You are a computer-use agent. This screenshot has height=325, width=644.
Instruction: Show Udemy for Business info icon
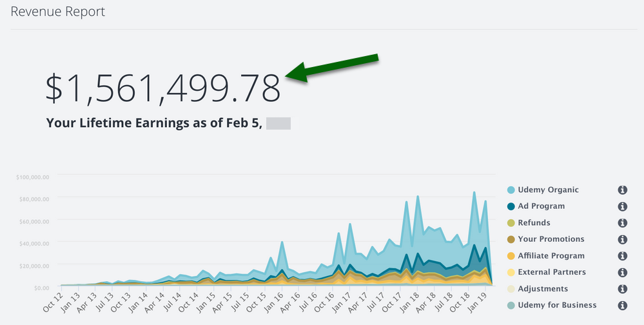pos(623,305)
